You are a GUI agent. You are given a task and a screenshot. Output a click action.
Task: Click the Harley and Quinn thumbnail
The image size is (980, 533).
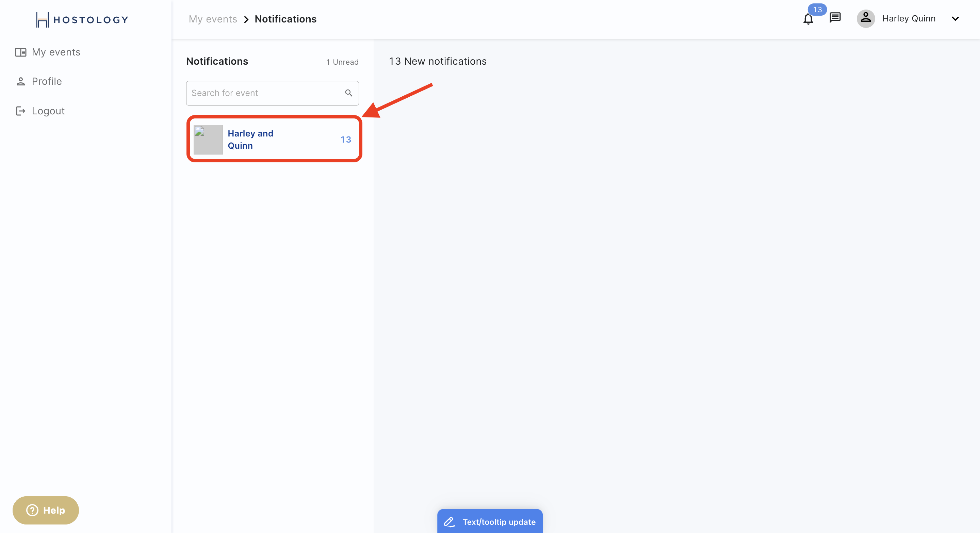(208, 139)
